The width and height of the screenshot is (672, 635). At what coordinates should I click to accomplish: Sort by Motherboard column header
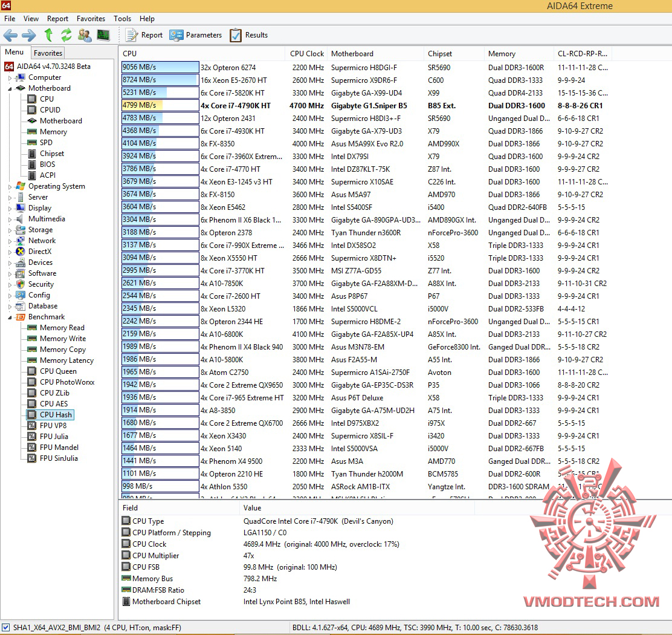pyautogui.click(x=375, y=54)
